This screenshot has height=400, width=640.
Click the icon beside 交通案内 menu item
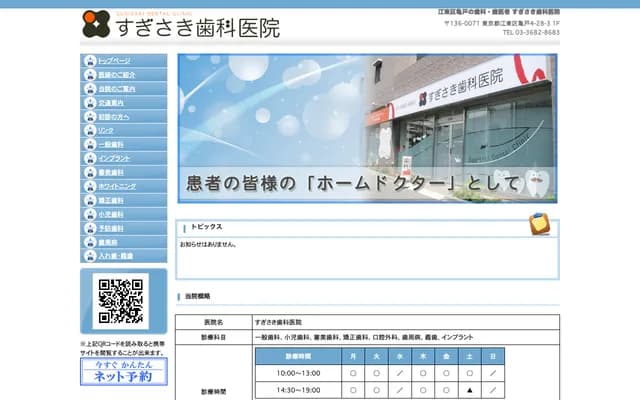pyautogui.click(x=91, y=103)
